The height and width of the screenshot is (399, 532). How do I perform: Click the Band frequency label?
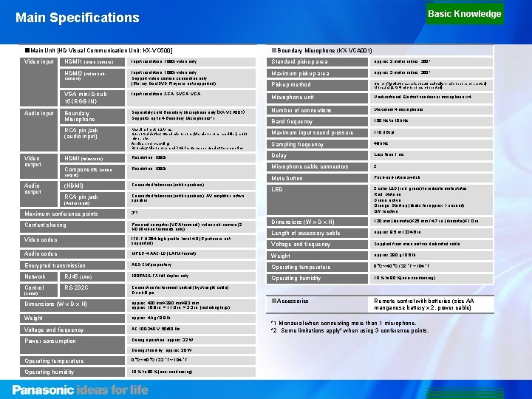(x=317, y=121)
